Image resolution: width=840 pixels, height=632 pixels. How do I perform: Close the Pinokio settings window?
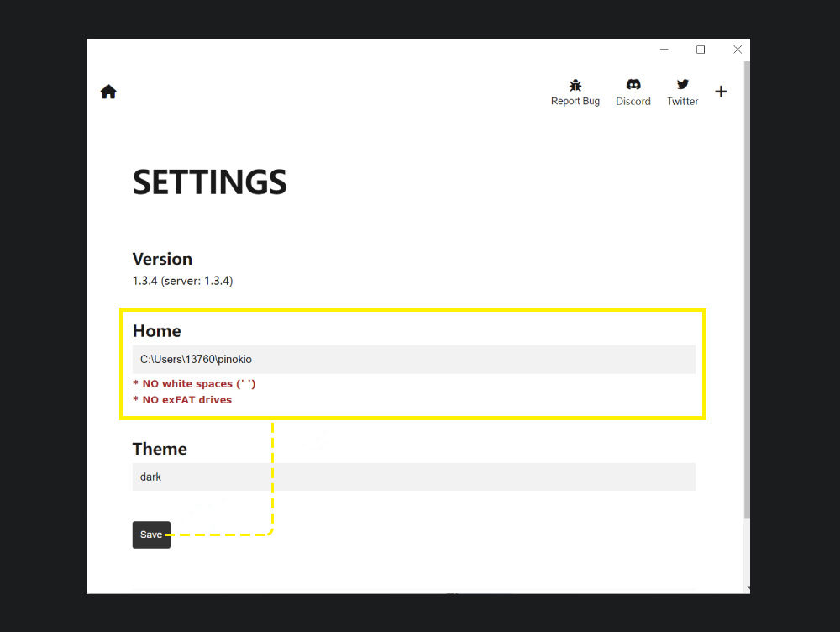738,50
